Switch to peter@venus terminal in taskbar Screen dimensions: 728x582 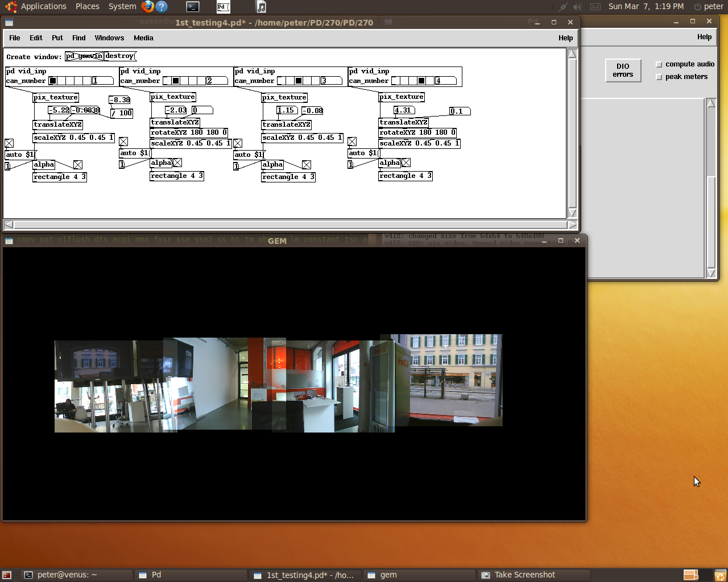coord(76,575)
